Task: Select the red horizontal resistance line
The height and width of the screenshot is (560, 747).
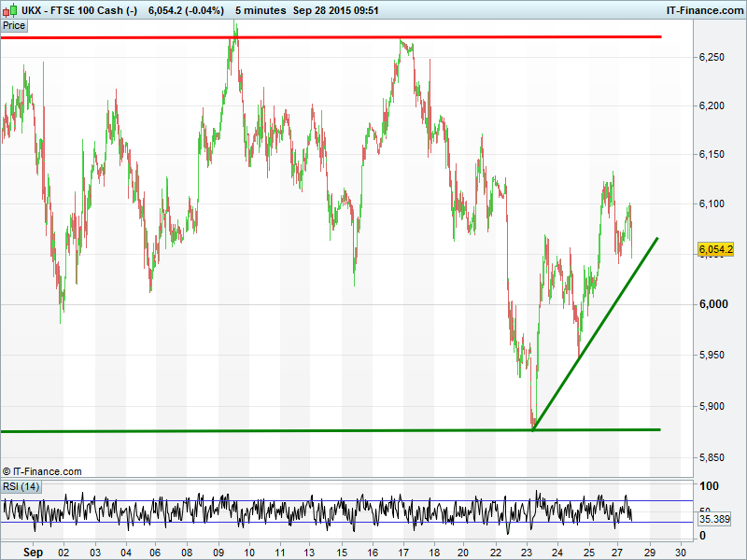Action: click(331, 36)
